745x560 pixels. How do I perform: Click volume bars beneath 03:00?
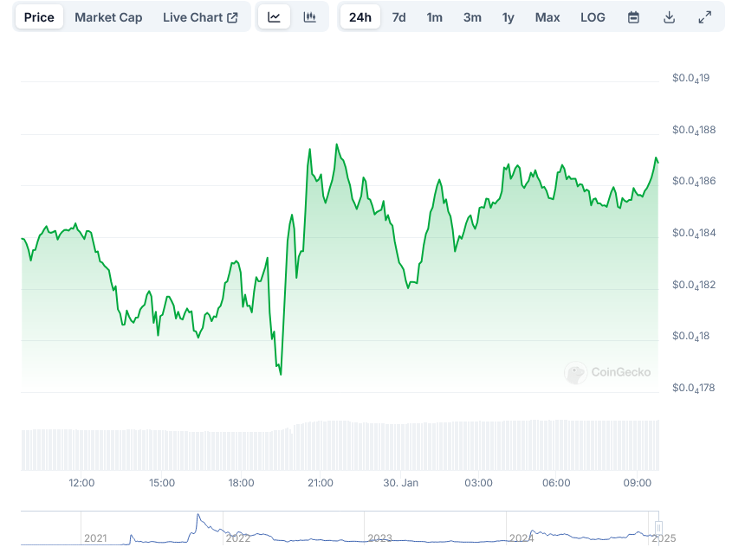point(478,445)
